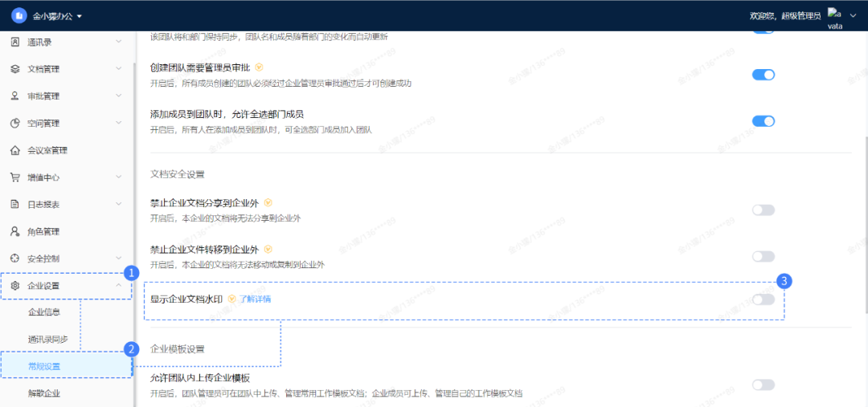Expand the user account chevron
The image size is (868, 407).
pos(853,16)
